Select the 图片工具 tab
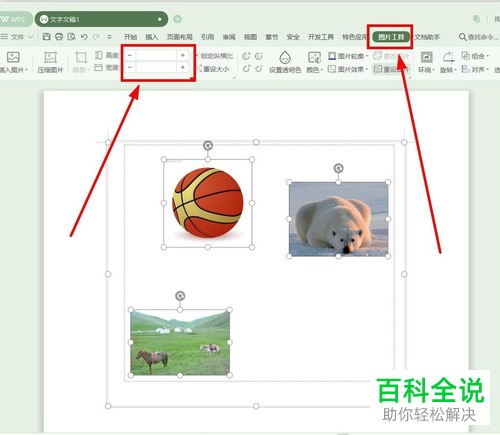This screenshot has width=500, height=435. pyautogui.click(x=391, y=37)
